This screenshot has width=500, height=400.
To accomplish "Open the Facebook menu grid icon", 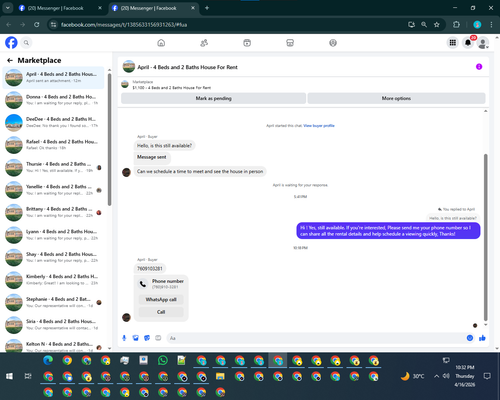I will [453, 43].
